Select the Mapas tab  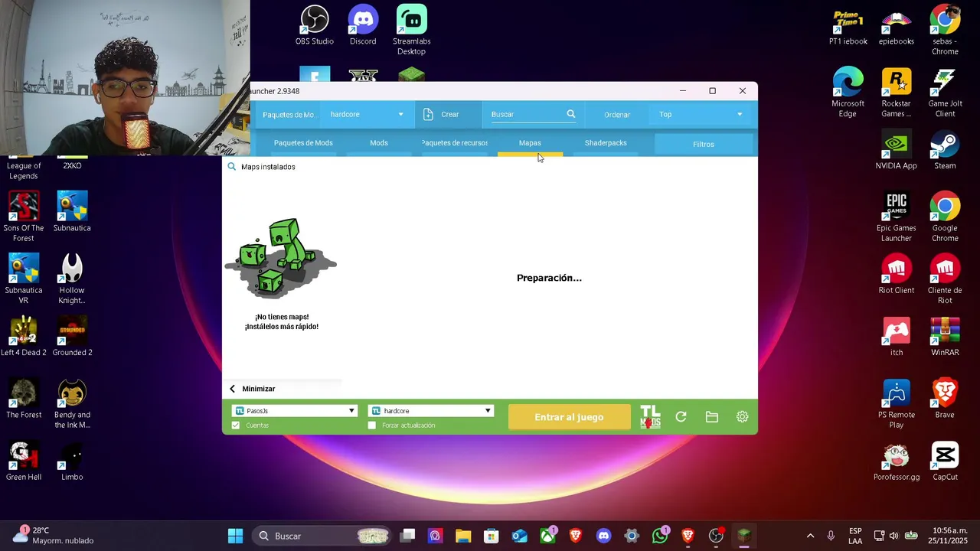pyautogui.click(x=530, y=143)
